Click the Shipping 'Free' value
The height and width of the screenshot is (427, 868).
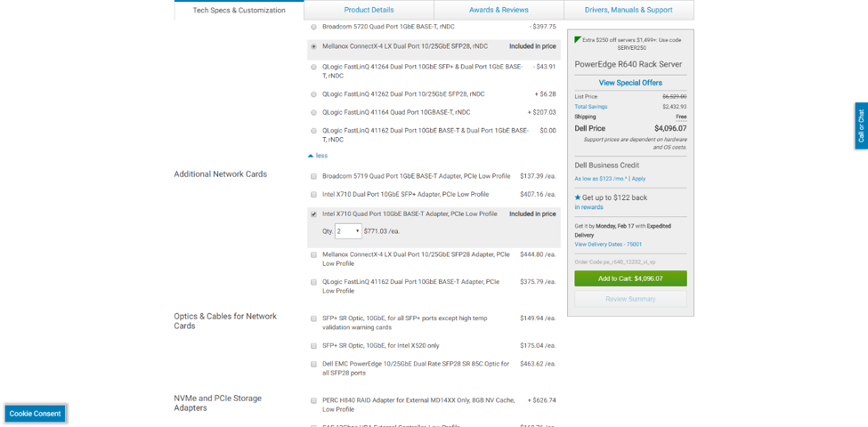681,117
